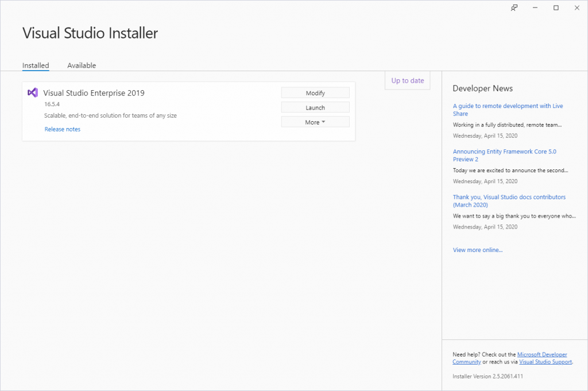Click the 'Working in a fully distributed' summary
588x391 pixels.
508,125
